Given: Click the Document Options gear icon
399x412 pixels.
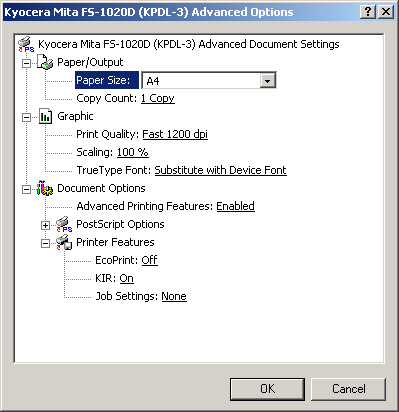Looking at the screenshot, I should point(45,188).
